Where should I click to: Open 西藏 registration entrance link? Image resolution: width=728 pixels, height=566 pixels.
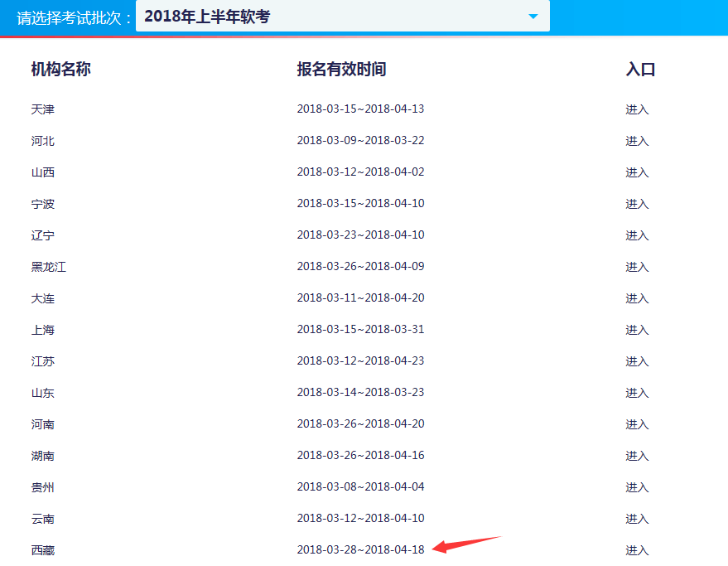[x=637, y=549]
